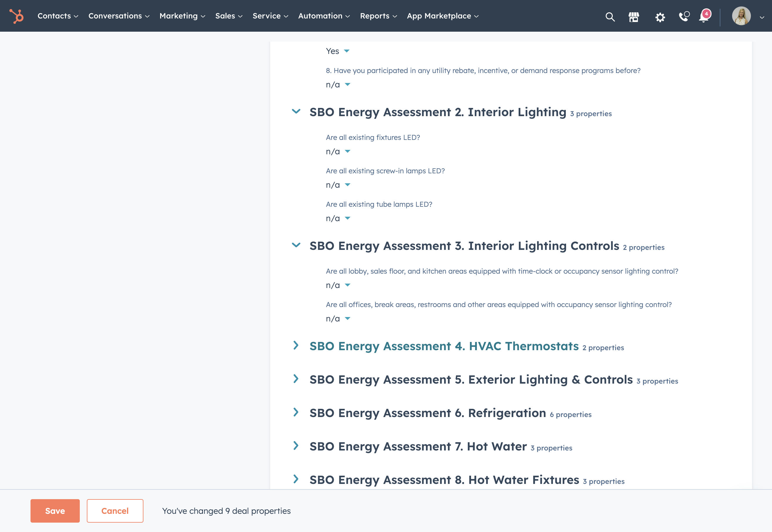Expand the 5. Exterior Lighting & Controls chevron
This screenshot has width=772, height=532.
click(x=296, y=379)
